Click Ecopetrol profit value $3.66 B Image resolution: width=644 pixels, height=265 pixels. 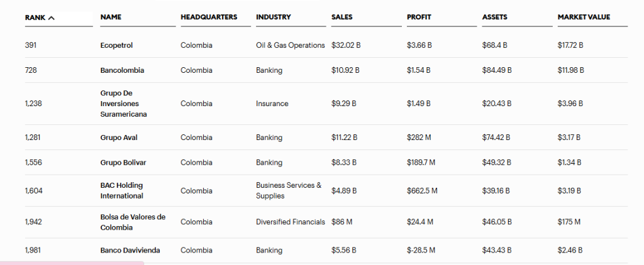click(x=419, y=46)
